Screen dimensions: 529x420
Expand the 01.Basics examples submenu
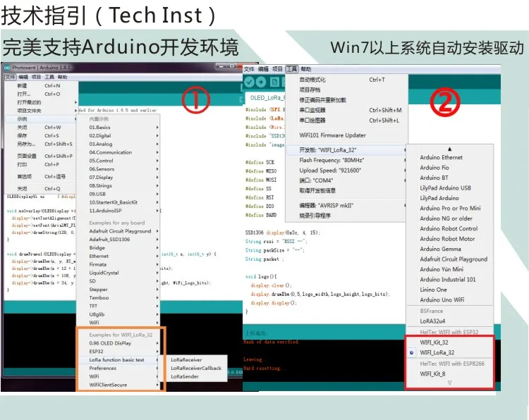(118, 128)
